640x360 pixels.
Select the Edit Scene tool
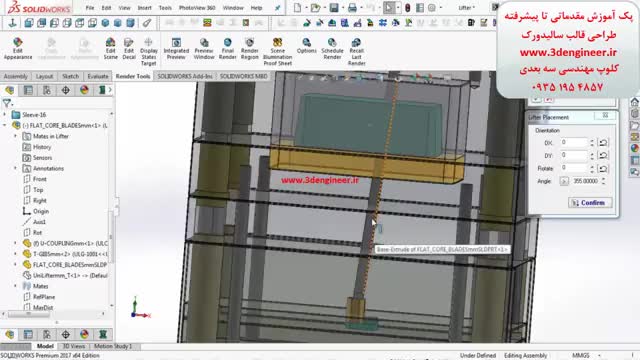pyautogui.click(x=110, y=49)
